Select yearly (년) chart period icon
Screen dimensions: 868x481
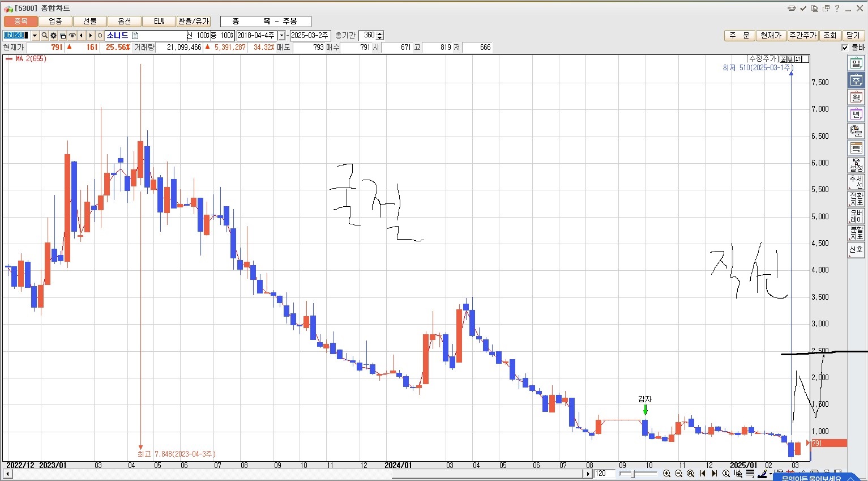856,114
